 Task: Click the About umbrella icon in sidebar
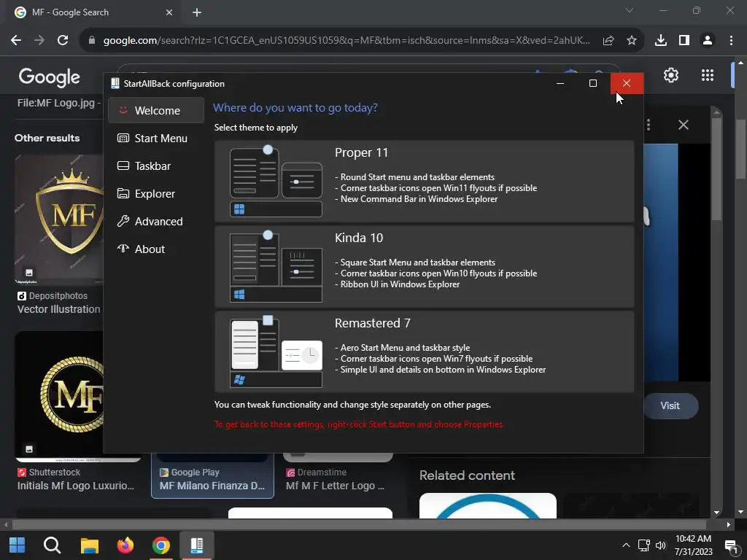pyautogui.click(x=123, y=248)
